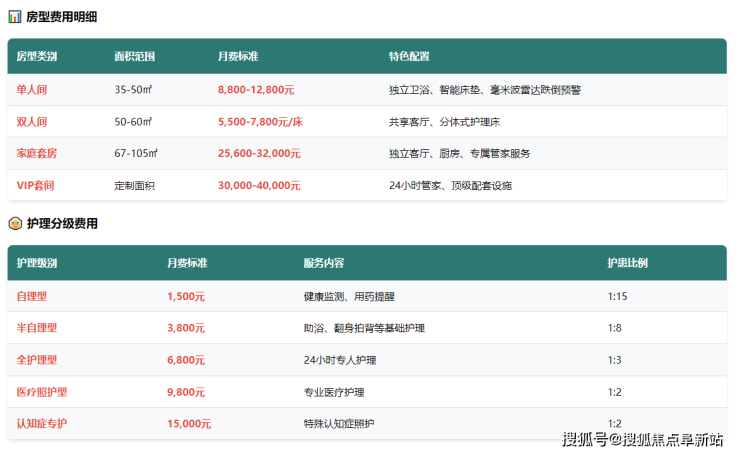Select the 8,800-12,800元 price cell
Image resolution: width=740 pixels, height=455 pixels.
[256, 90]
